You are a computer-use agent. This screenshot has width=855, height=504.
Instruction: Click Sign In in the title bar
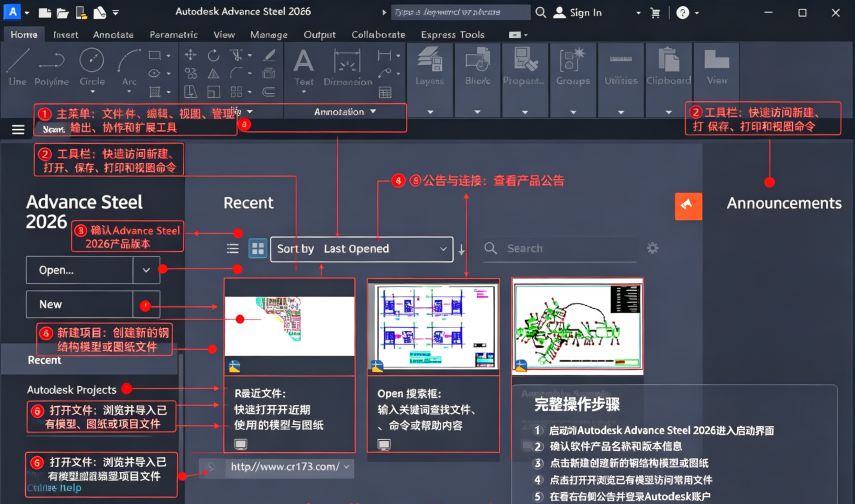click(577, 13)
